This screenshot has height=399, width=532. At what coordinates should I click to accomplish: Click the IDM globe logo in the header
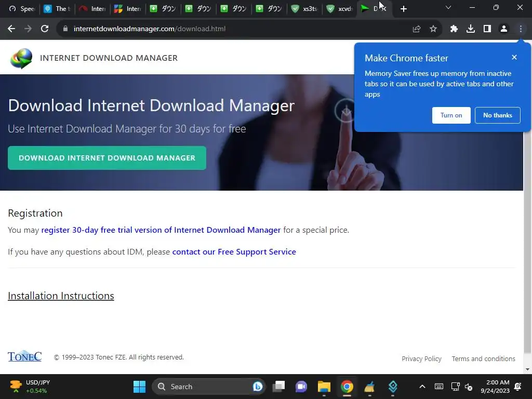pyautogui.click(x=21, y=58)
